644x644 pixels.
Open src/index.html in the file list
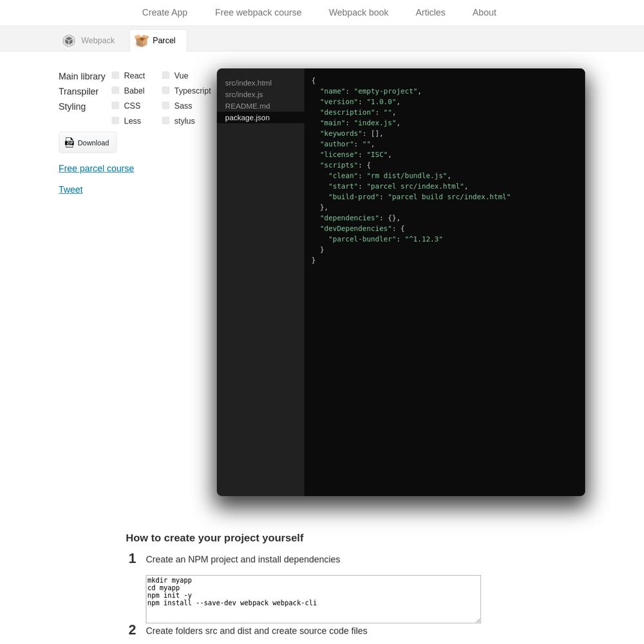coord(260,83)
